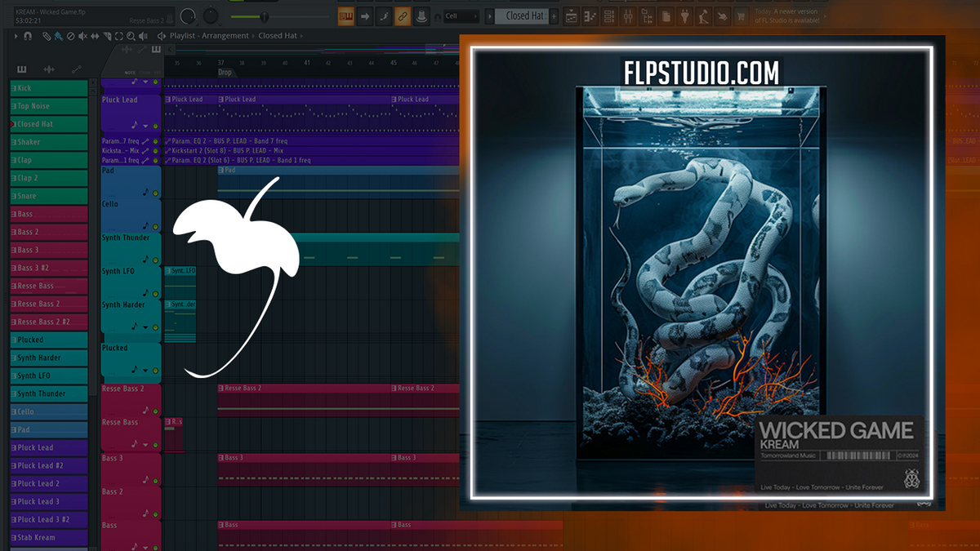
Task: Click the new pattern plus button beside Closed Hat
Action: [x=554, y=16]
